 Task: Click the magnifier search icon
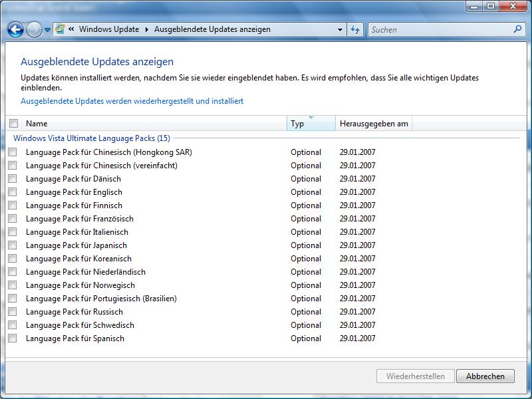click(x=517, y=29)
